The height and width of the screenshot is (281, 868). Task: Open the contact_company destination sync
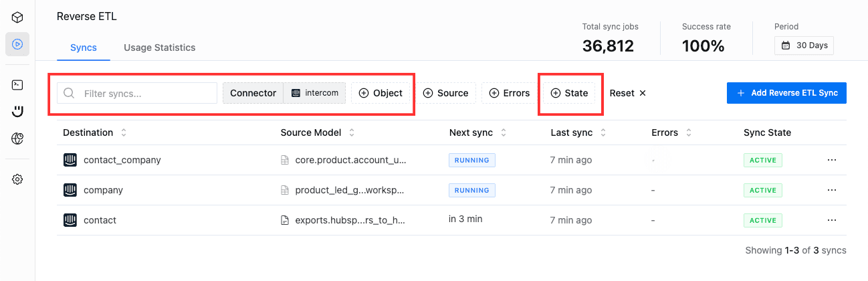click(122, 160)
